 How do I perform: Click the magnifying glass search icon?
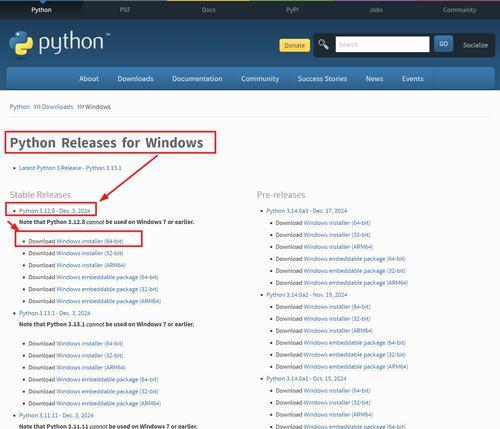coord(323,44)
